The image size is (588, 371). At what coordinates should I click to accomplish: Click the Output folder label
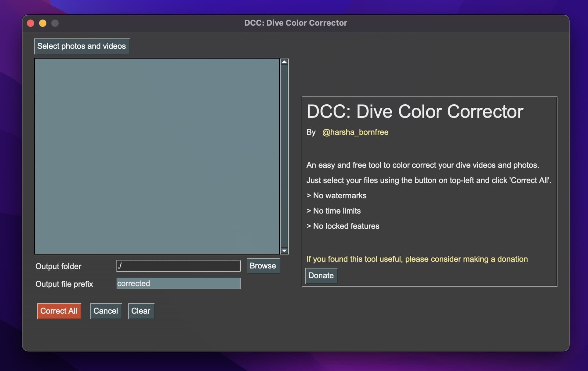[58, 266]
